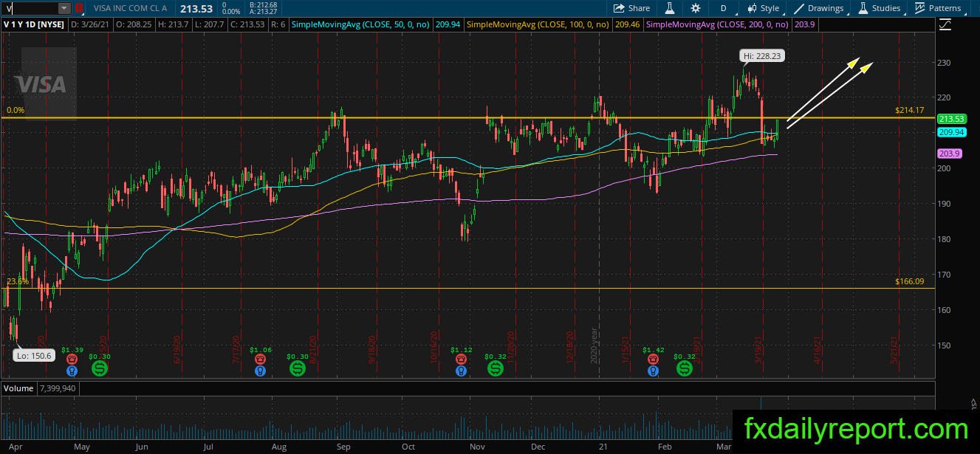This screenshot has height=454, width=980.
Task: Click earnings phone icon under $1.42
Action: pos(653,359)
